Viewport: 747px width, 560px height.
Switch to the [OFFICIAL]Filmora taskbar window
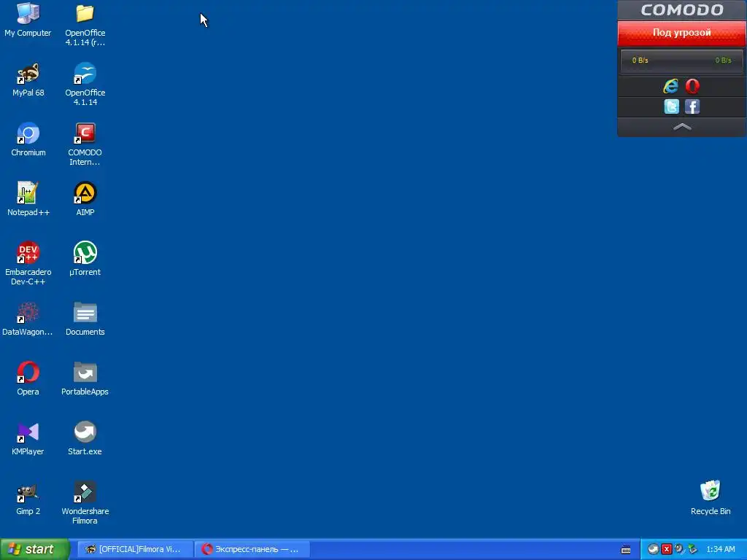coord(135,549)
